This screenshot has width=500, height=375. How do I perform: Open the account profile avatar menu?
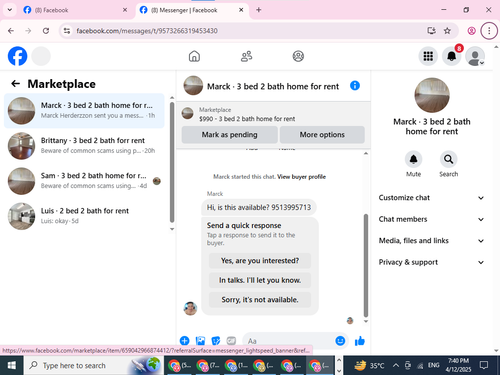475,56
